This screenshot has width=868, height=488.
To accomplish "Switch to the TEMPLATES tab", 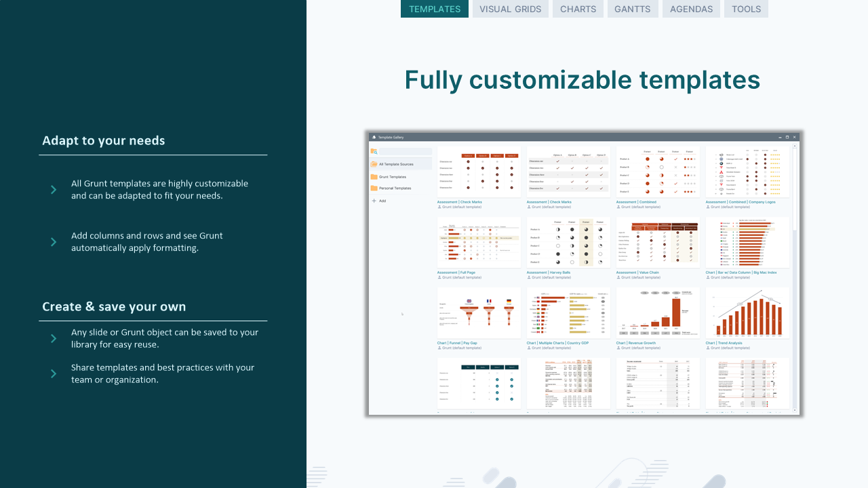I will (x=435, y=9).
